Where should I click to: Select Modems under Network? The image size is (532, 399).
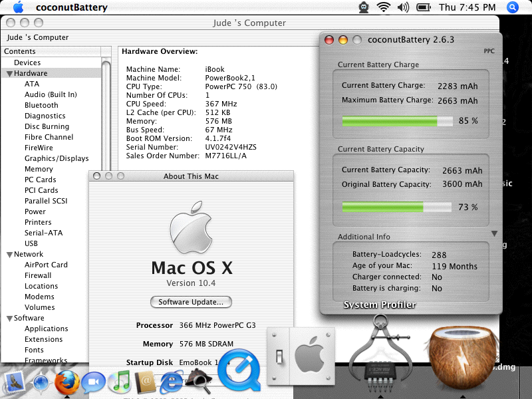(x=39, y=297)
